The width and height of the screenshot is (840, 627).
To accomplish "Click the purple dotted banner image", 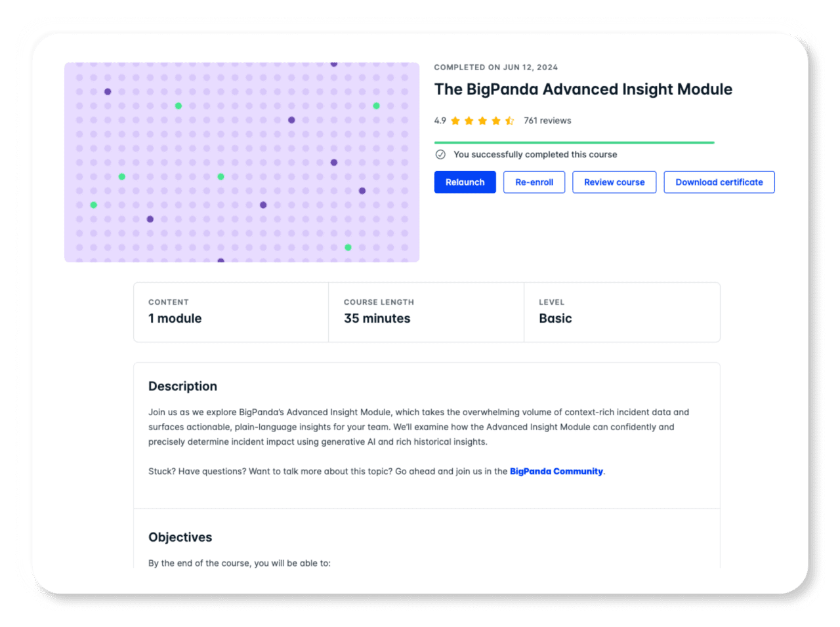I will coord(241,162).
